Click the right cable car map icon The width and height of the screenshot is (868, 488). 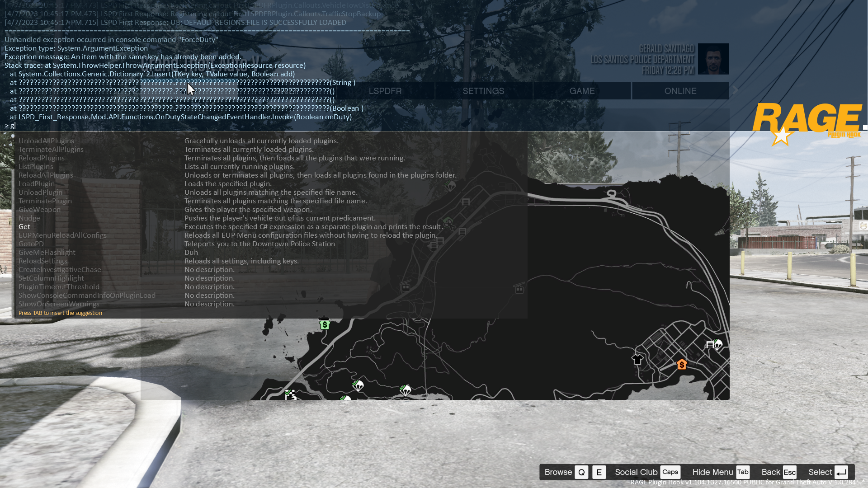(x=519, y=289)
